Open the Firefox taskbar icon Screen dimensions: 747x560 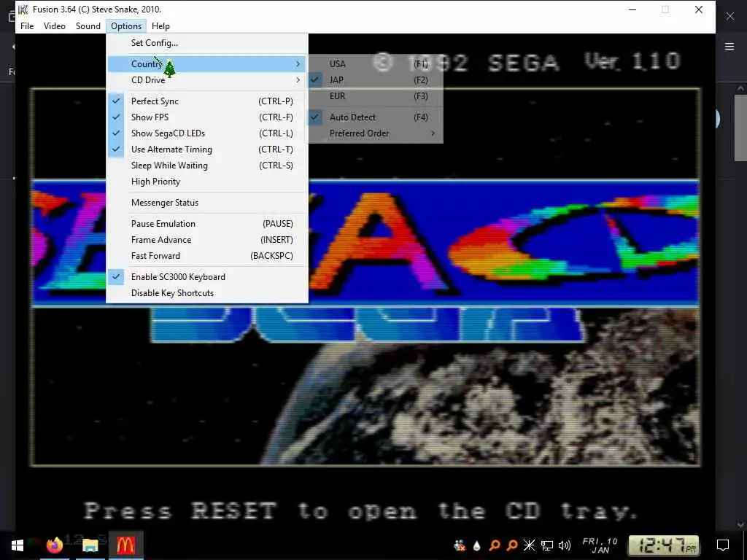pyautogui.click(x=54, y=545)
